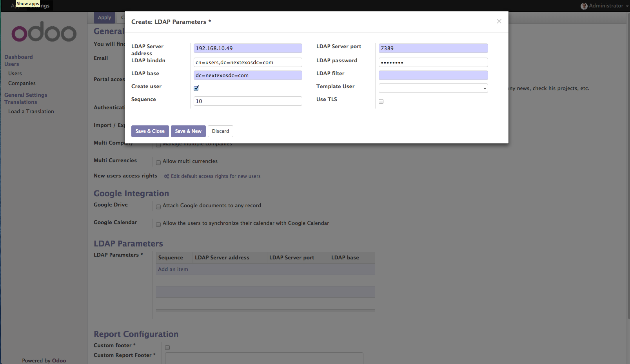Click the Google Integration heading
This screenshot has width=630, height=364.
pos(131,194)
